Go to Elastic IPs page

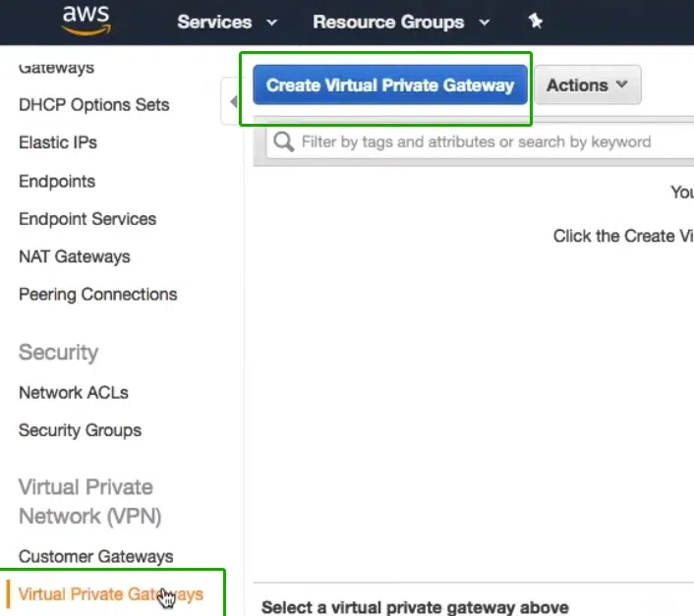[x=58, y=142]
